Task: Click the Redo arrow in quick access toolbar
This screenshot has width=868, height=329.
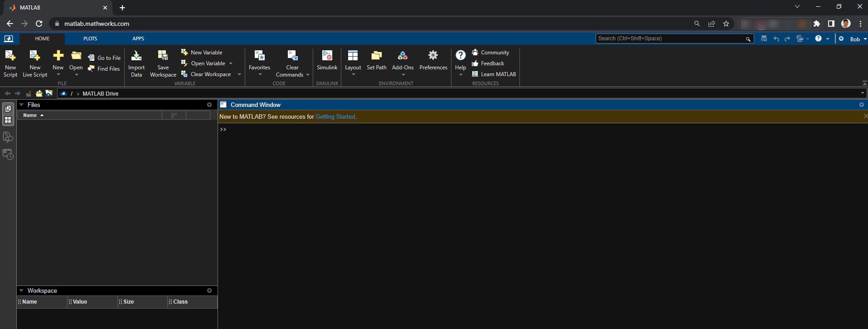Action: (787, 39)
